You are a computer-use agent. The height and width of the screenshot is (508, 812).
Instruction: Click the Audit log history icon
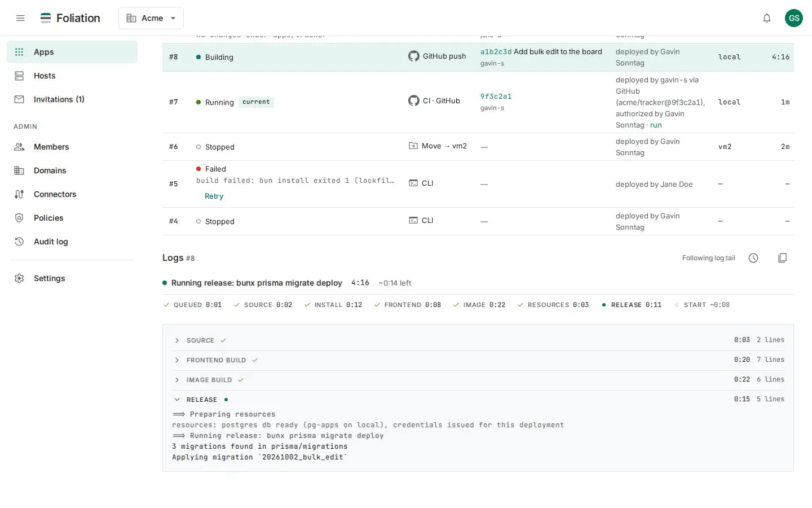[x=19, y=242]
